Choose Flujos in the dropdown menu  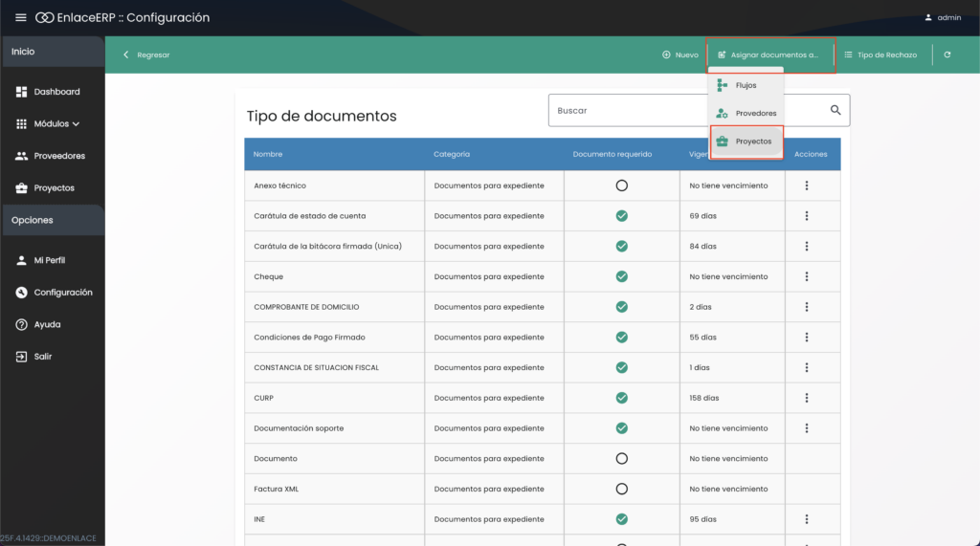point(746,85)
